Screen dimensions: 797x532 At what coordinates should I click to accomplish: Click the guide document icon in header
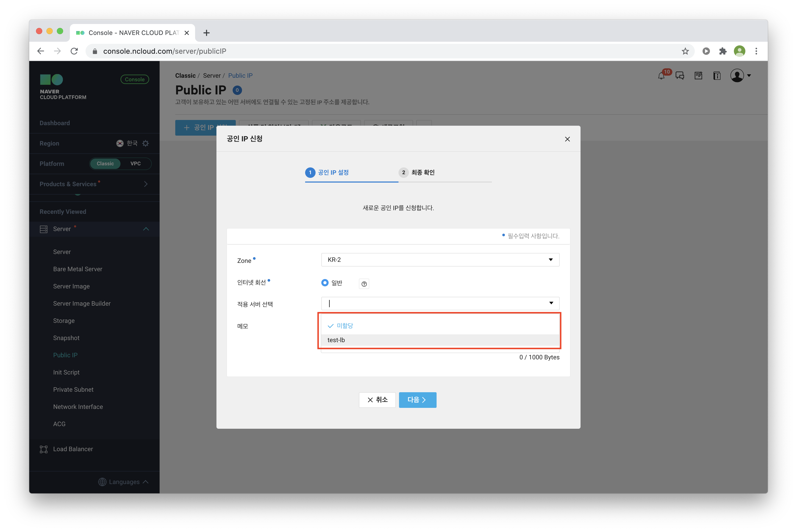point(717,76)
